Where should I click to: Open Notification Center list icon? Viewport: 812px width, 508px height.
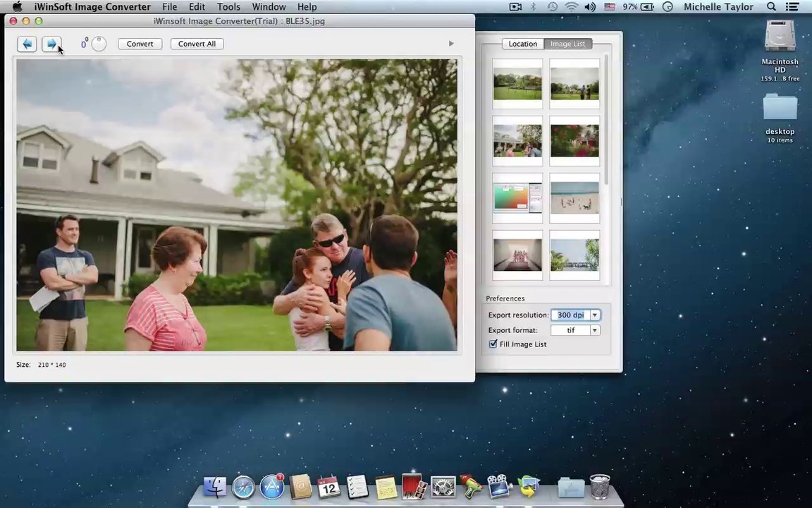point(792,7)
